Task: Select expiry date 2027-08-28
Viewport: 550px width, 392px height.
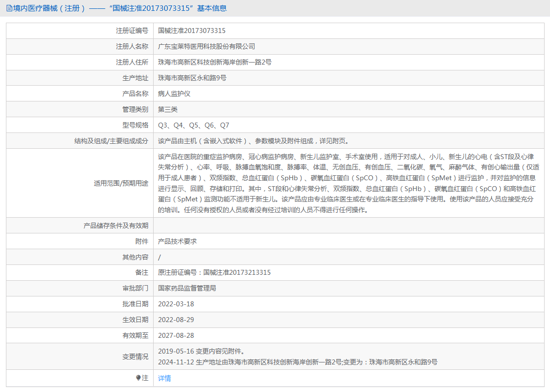Action: [x=176, y=336]
